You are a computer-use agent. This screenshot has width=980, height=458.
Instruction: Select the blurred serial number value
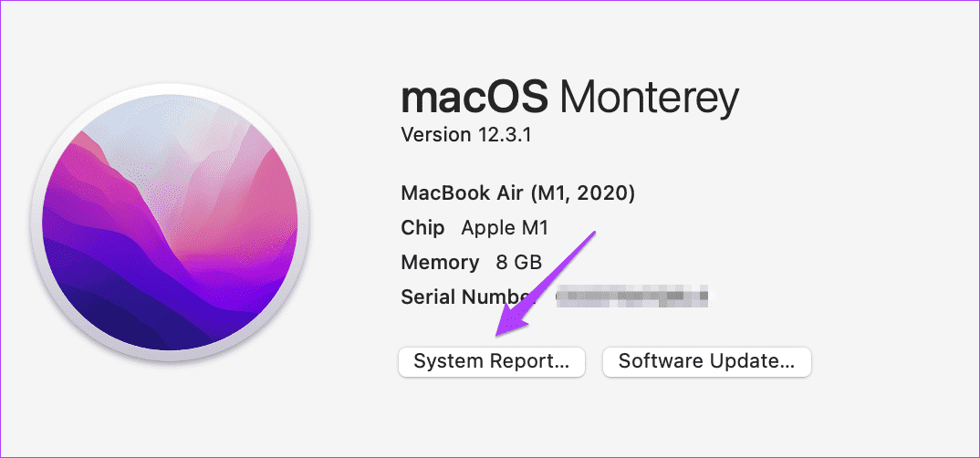(x=634, y=297)
